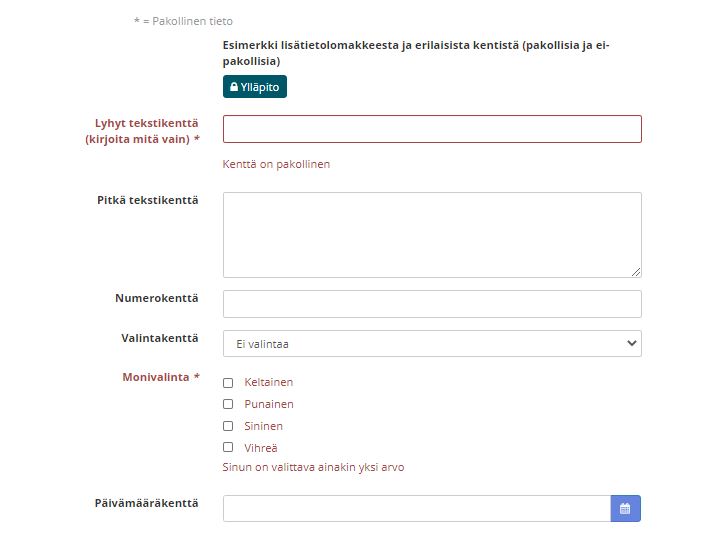Click the Punainen label text

(x=268, y=405)
